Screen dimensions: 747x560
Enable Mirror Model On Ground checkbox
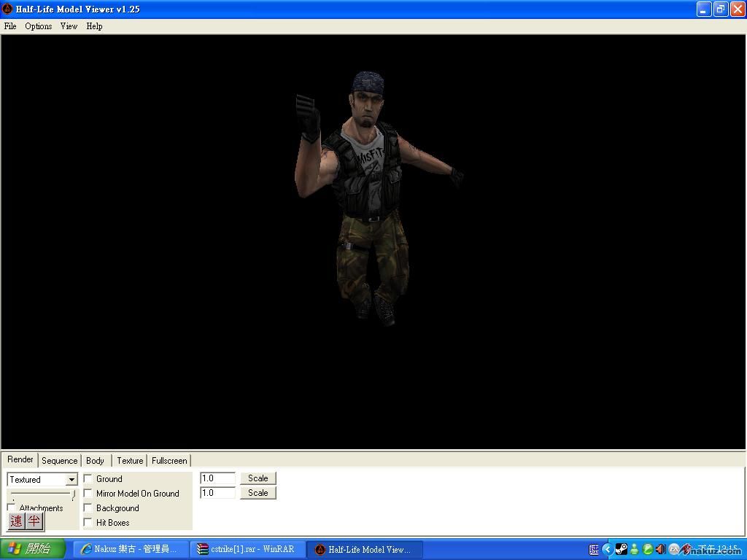coord(88,494)
